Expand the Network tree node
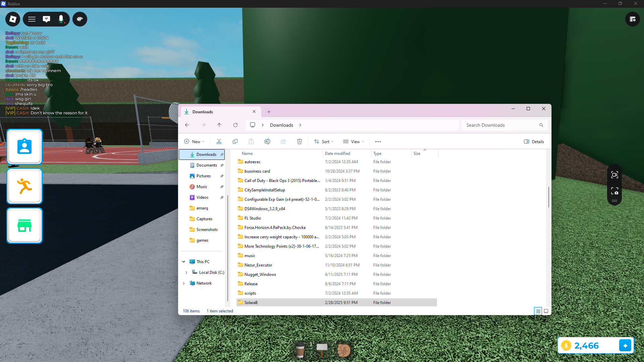Image resolution: width=644 pixels, height=362 pixels. [x=184, y=283]
